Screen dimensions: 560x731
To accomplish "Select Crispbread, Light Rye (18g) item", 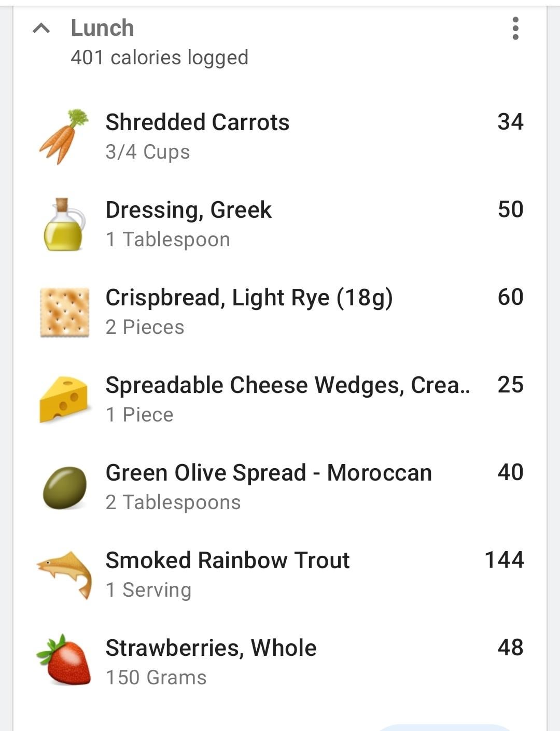I will click(x=249, y=298).
